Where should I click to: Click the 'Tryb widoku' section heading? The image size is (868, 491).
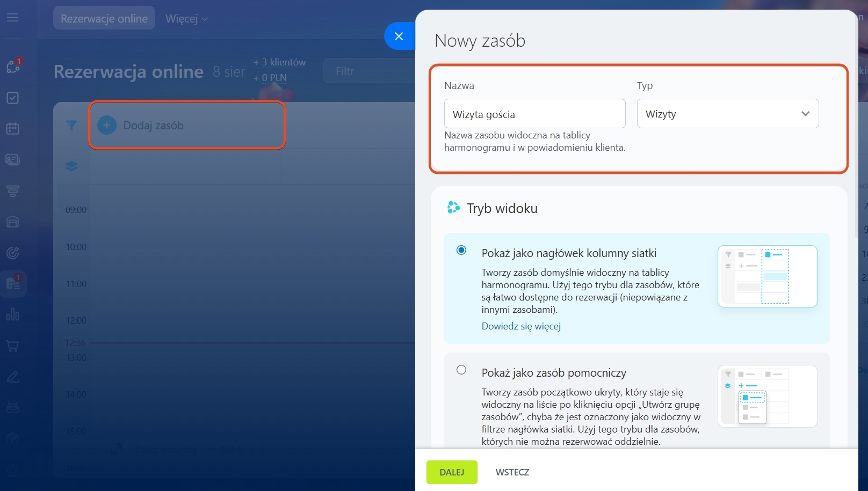[502, 208]
